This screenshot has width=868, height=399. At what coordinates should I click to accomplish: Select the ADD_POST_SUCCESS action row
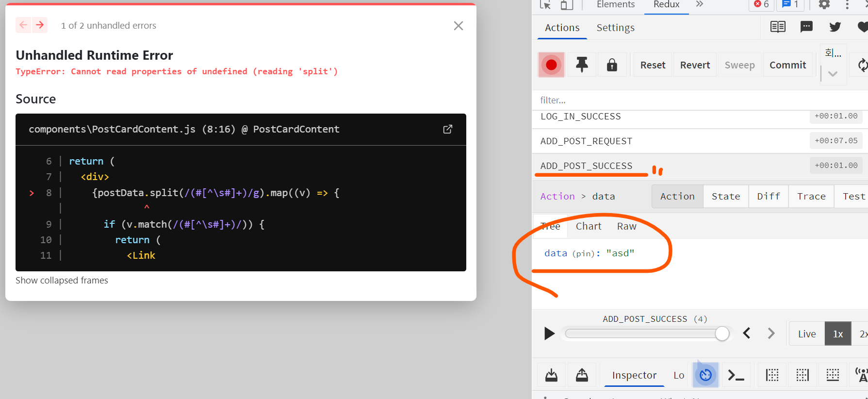pos(700,166)
